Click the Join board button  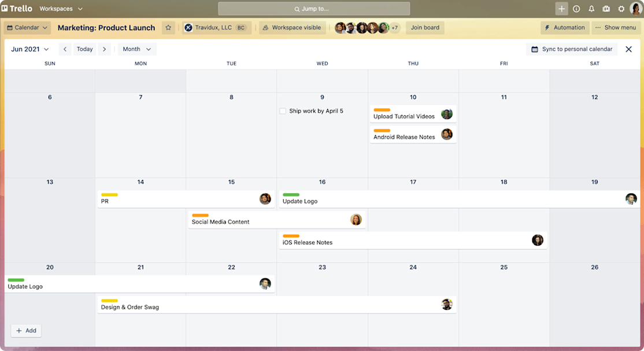pyautogui.click(x=425, y=28)
